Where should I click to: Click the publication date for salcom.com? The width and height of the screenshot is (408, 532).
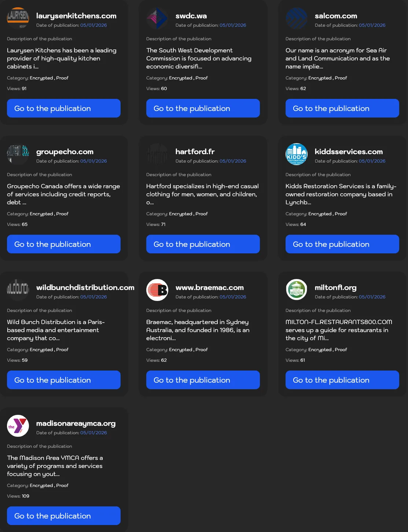372,25
